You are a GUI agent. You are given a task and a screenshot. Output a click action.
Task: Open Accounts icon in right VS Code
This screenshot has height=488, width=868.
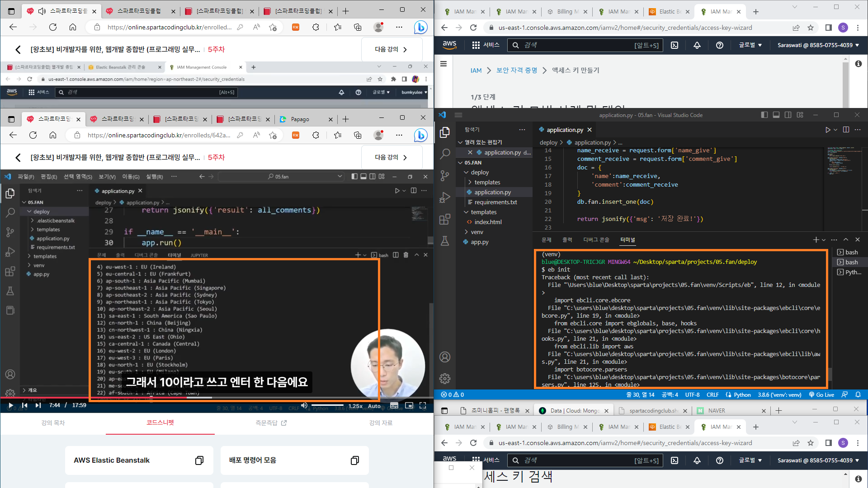click(445, 357)
